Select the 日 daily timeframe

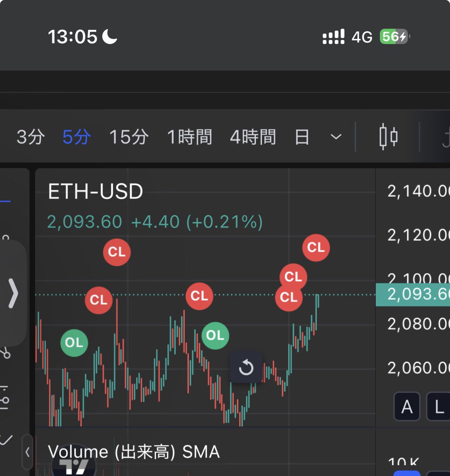point(302,137)
